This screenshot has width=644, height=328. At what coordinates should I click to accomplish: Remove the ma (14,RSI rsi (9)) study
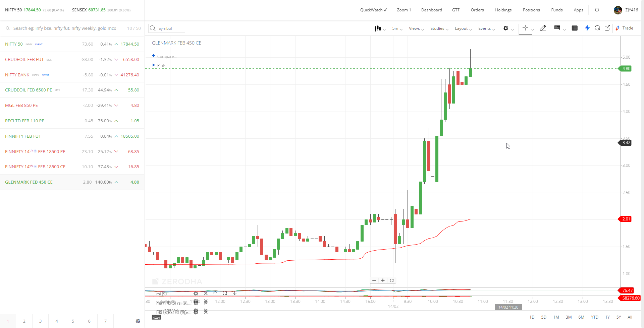(x=206, y=302)
